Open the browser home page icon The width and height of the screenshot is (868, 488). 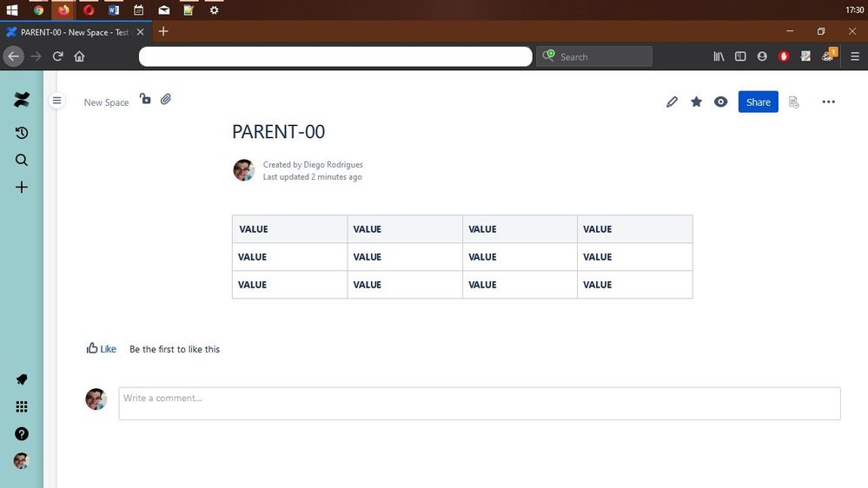(79, 56)
